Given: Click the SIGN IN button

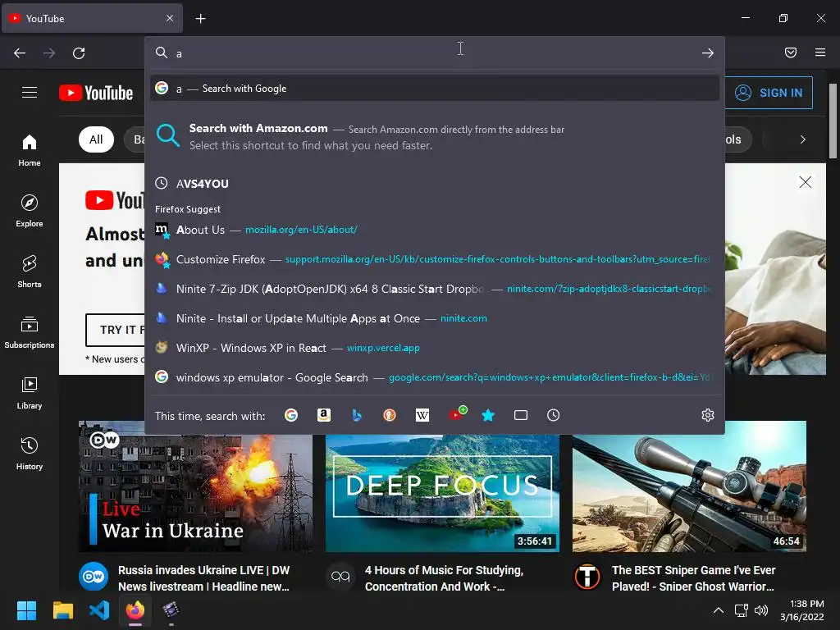Looking at the screenshot, I should 769,93.
